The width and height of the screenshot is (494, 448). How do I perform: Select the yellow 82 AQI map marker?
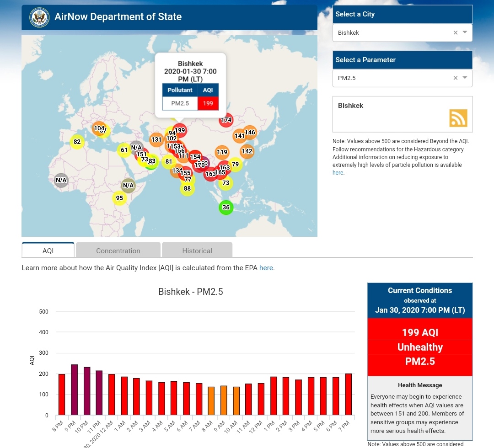pos(77,142)
